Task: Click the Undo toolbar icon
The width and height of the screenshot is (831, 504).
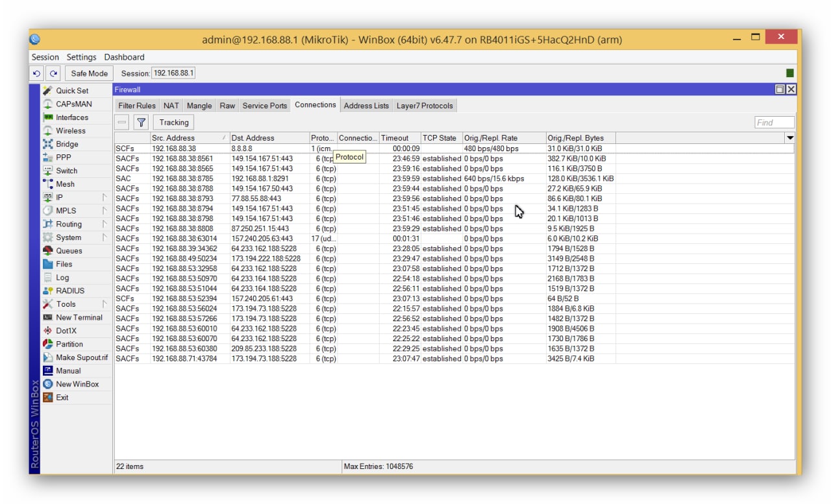Action: 38,74
